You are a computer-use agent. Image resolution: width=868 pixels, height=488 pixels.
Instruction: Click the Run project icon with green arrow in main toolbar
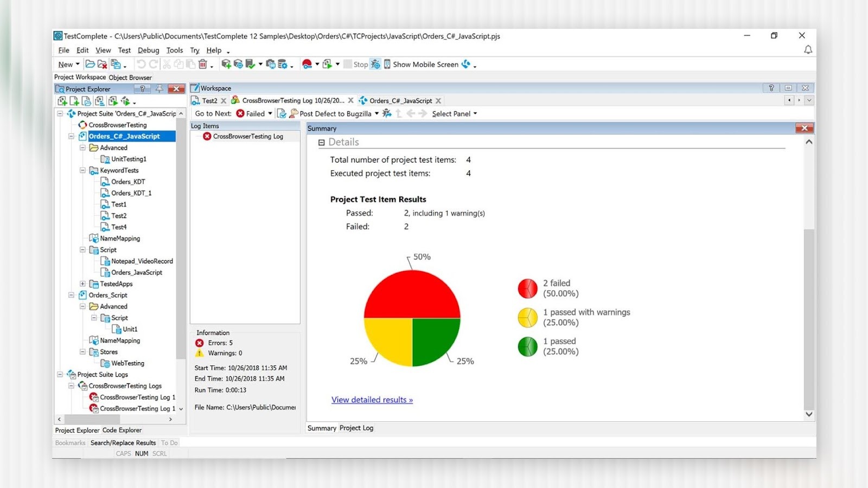327,64
